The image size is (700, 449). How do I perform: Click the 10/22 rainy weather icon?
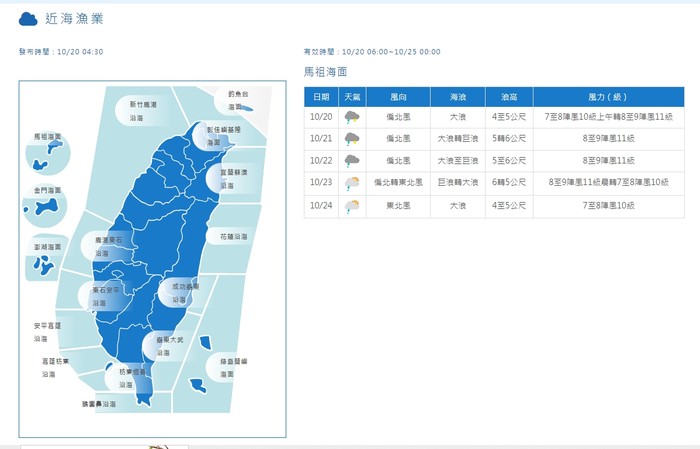[352, 161]
